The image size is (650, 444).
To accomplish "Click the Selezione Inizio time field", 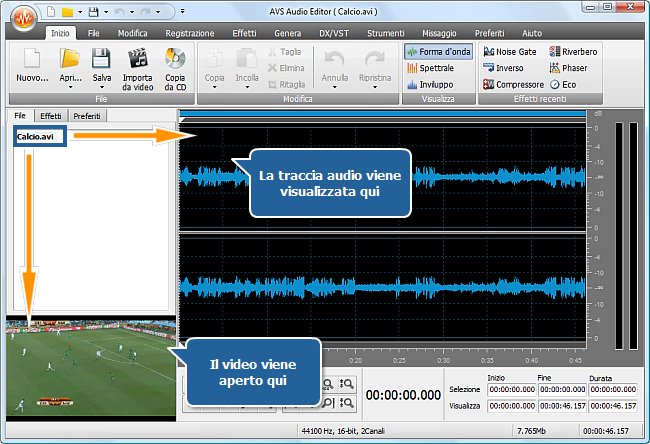I will 511,389.
